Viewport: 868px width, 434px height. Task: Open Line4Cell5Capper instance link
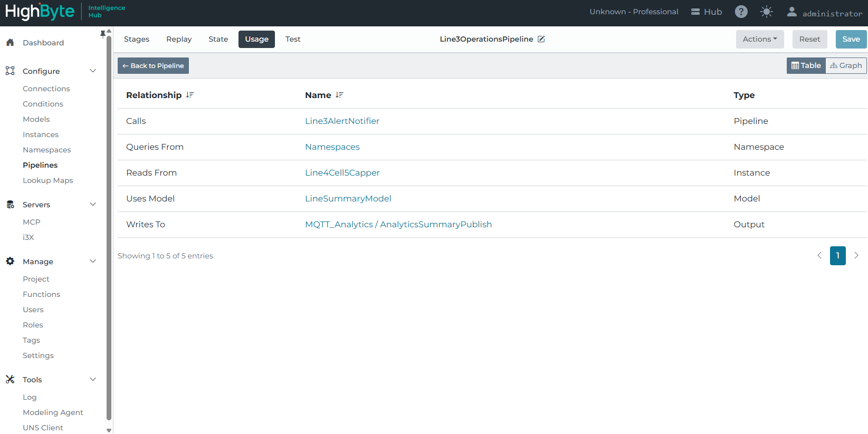[342, 173]
